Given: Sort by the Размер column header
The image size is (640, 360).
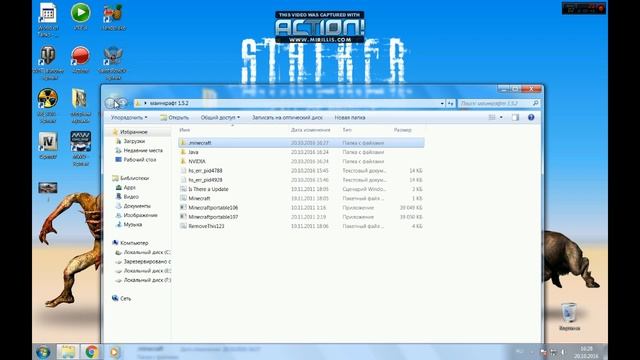Looking at the screenshot, I should coord(402,130).
